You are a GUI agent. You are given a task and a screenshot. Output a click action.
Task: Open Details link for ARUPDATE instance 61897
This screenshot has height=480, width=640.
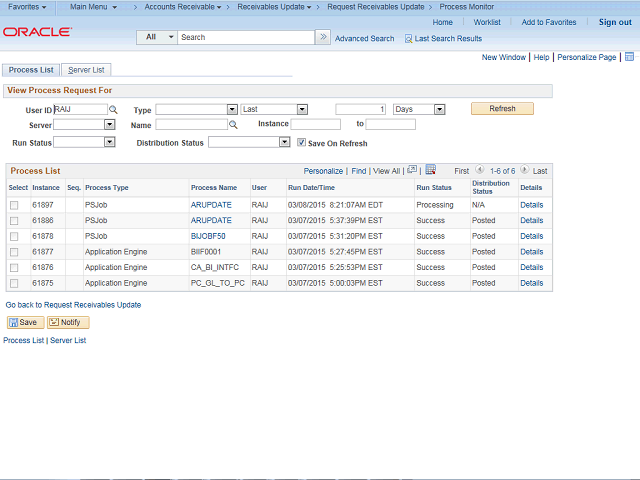(531, 205)
